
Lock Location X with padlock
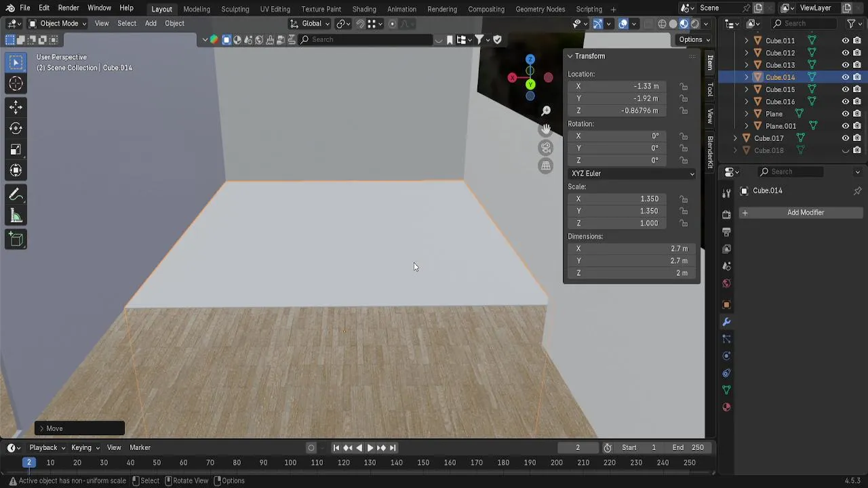coord(684,86)
